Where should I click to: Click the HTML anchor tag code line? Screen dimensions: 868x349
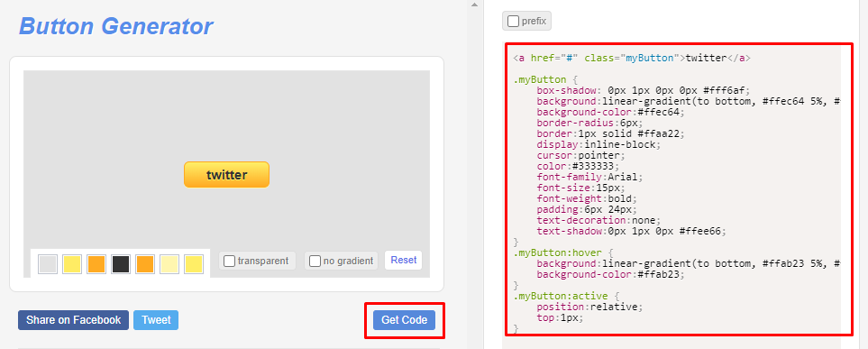[632, 58]
